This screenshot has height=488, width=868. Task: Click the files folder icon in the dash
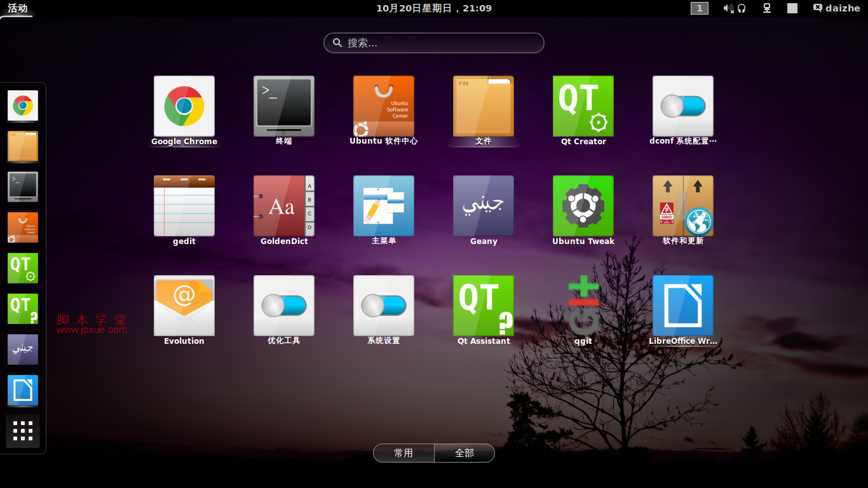point(23,146)
